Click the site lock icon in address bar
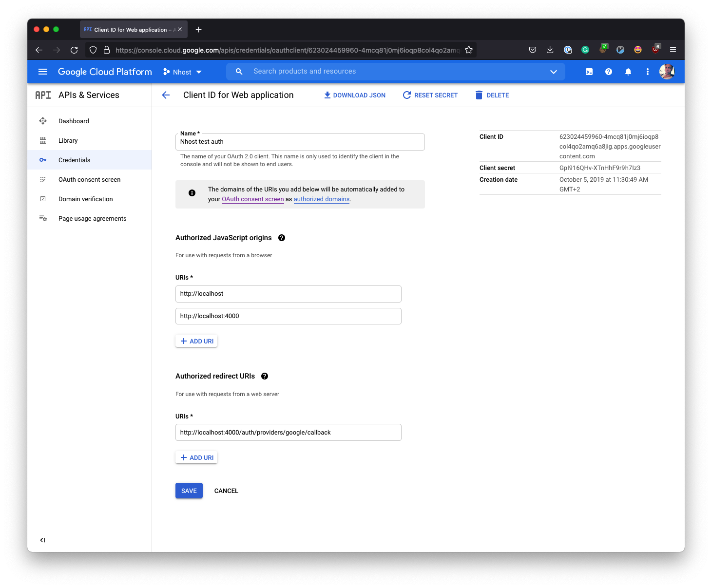The width and height of the screenshot is (712, 588). point(107,50)
